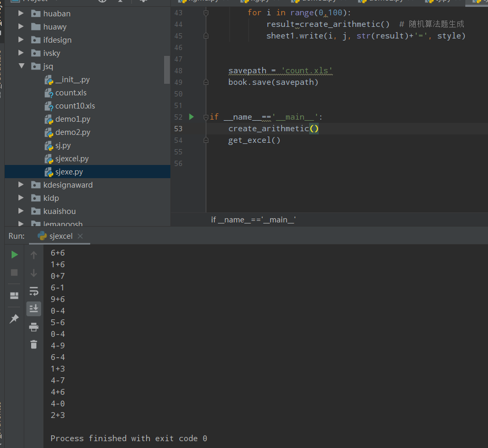This screenshot has height=448, width=488.
Task: Pin the run tab
Action: (14, 318)
